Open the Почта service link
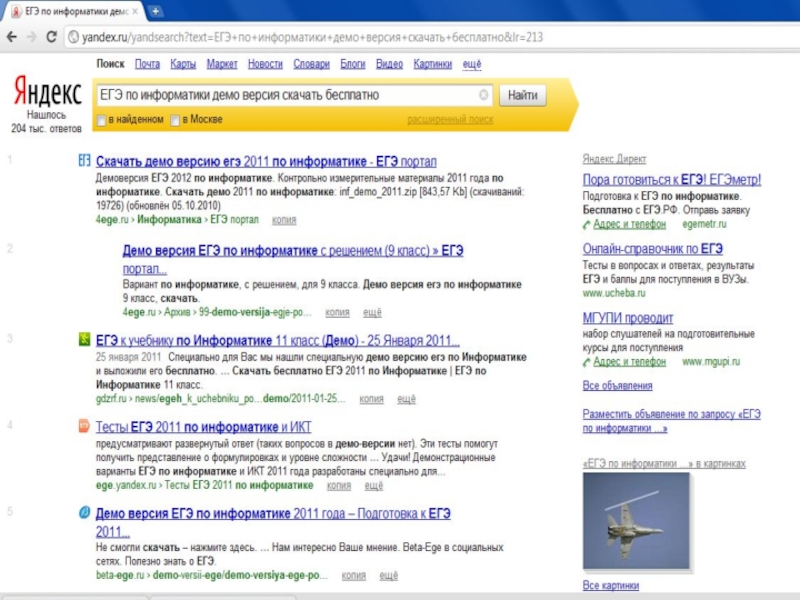 point(147,64)
